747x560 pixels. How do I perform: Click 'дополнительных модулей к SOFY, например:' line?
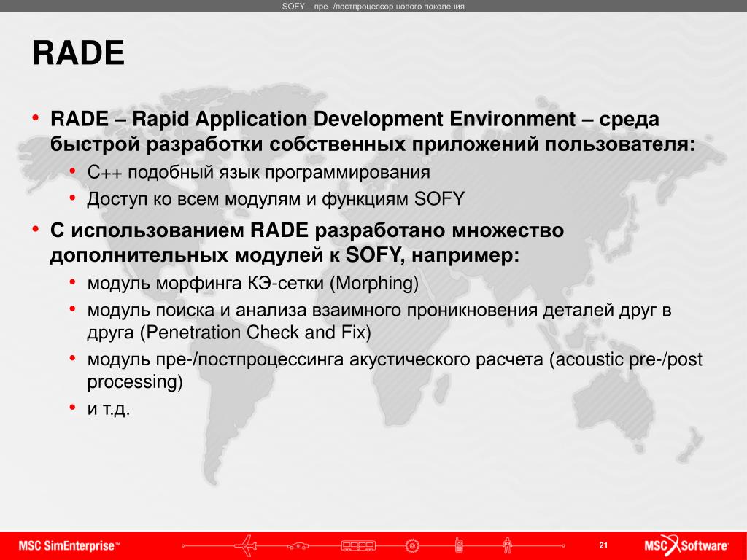coord(285,256)
